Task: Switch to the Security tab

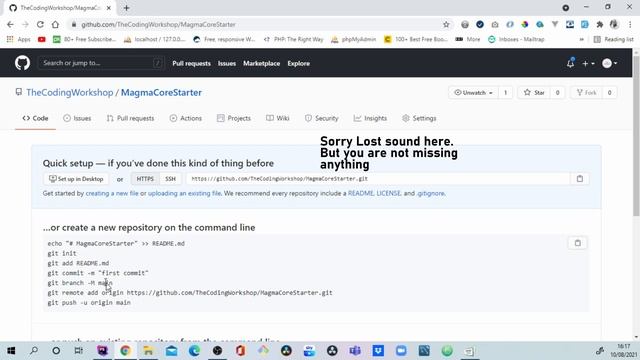Action: pyautogui.click(x=322, y=118)
